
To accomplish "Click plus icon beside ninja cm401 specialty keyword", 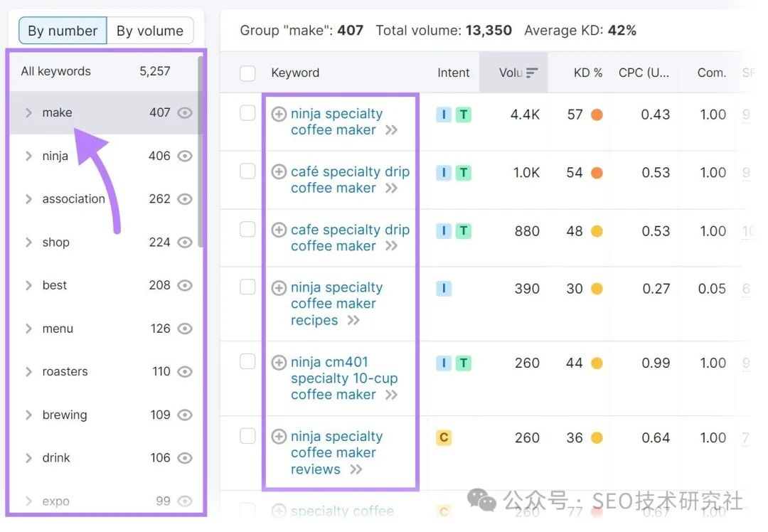I will [x=279, y=363].
